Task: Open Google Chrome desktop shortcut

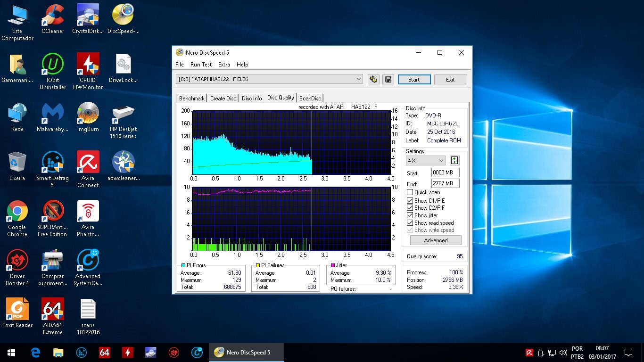Action: [17, 219]
